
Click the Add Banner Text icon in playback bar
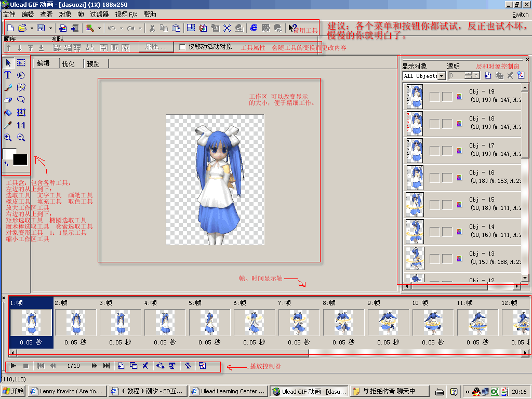point(172,366)
